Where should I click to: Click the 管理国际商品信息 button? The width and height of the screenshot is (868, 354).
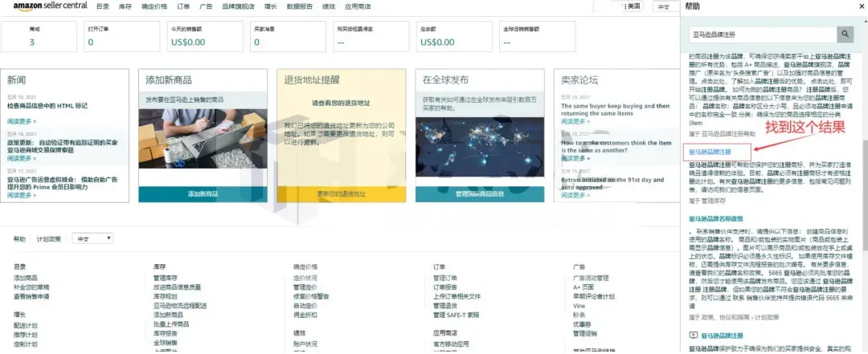[x=480, y=194]
